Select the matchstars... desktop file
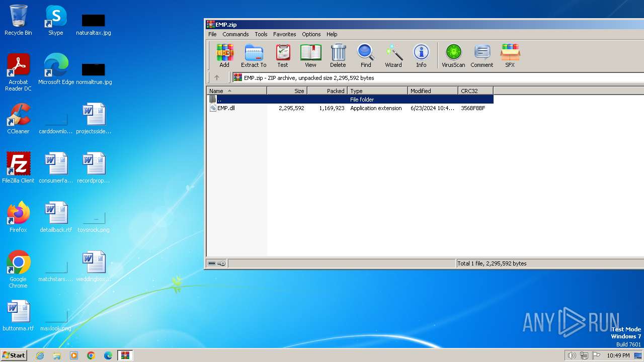Viewport: 644px width, 362px height. 56,271
